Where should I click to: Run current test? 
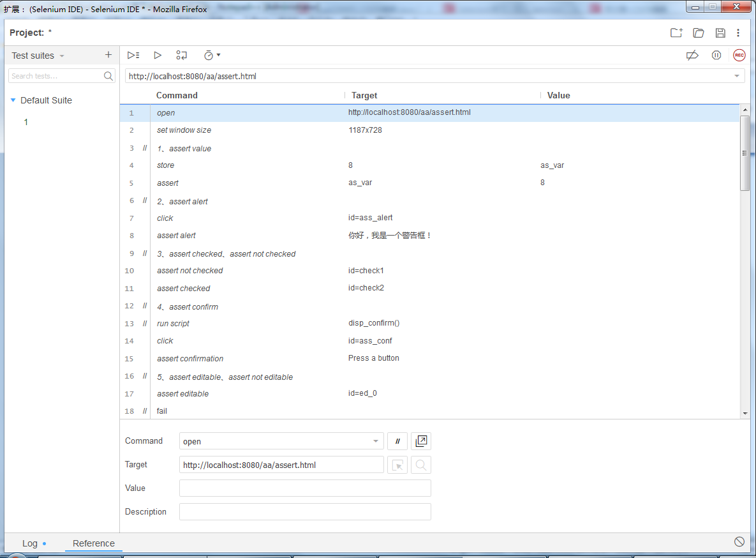(157, 55)
